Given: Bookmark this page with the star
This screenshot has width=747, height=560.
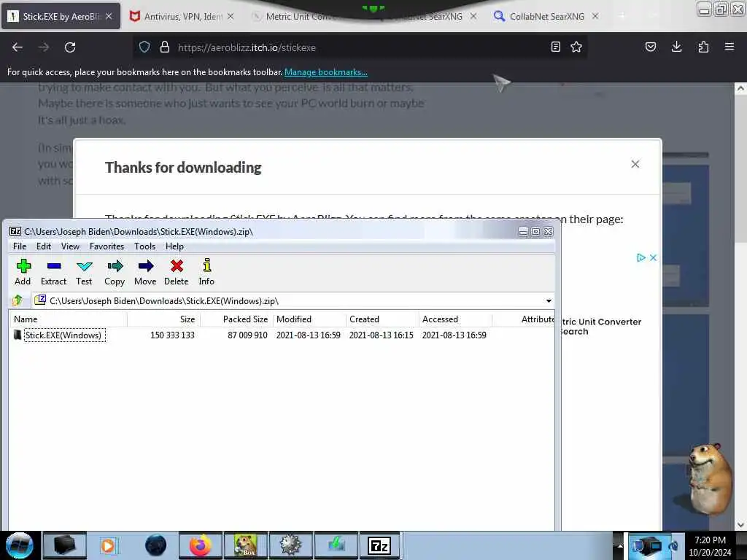Looking at the screenshot, I should 576,47.
